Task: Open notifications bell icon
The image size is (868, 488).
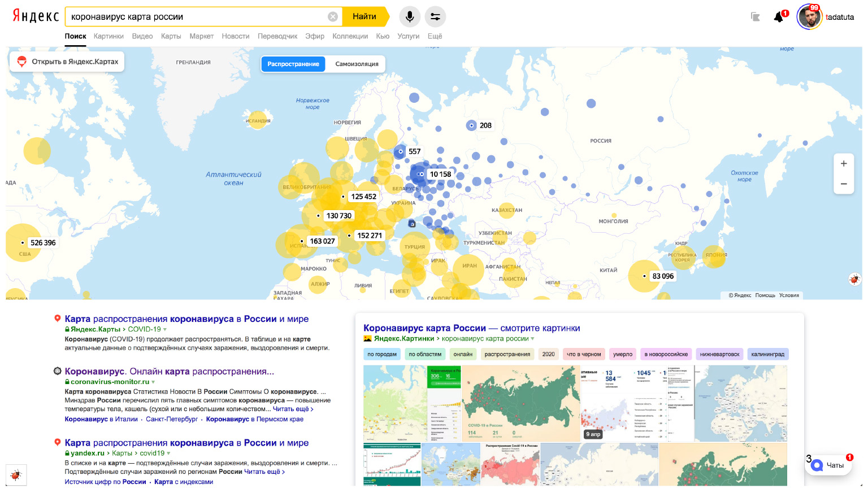Action: pos(779,17)
